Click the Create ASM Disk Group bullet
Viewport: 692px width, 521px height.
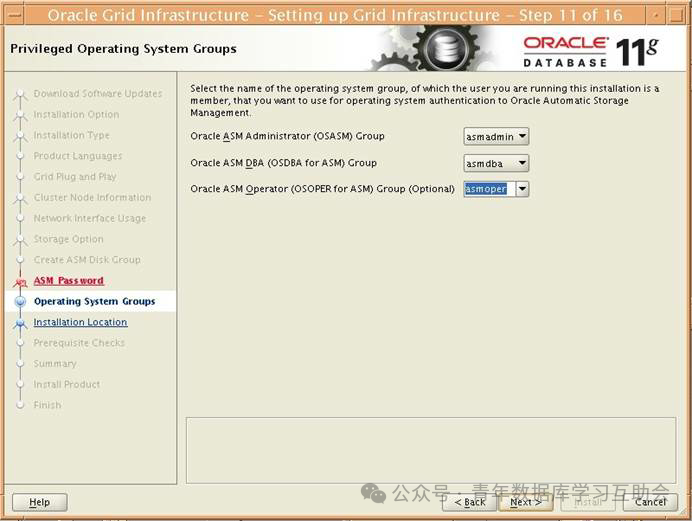coord(20,259)
